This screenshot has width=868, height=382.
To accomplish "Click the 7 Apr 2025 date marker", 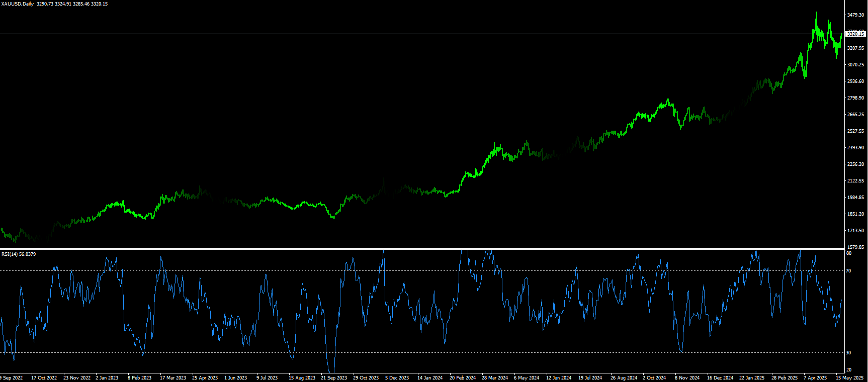I will (815, 378).
